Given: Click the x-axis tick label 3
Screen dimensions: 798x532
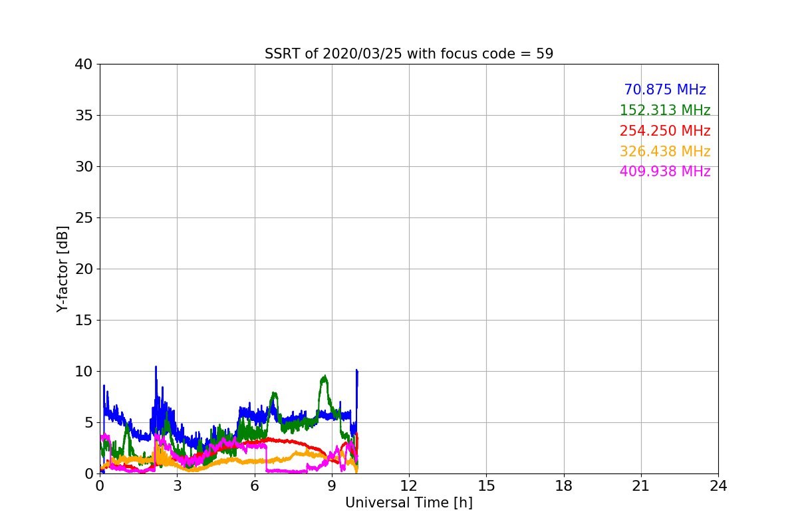Looking at the screenshot, I should tap(177, 486).
